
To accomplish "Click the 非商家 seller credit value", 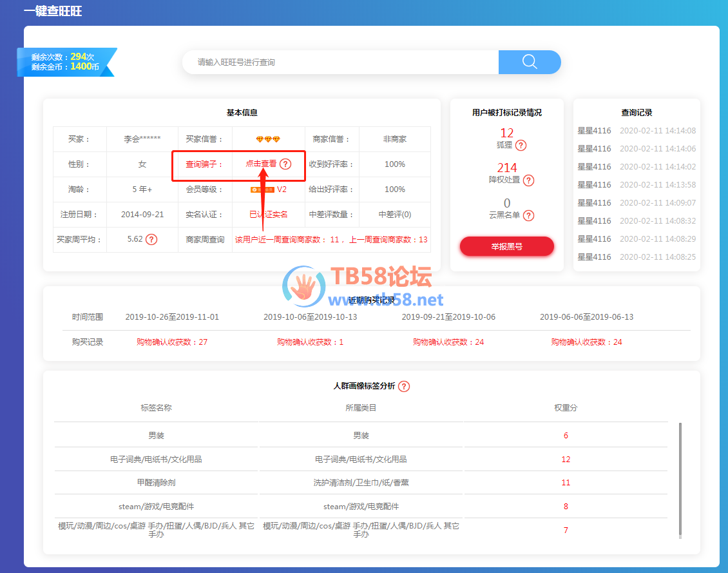I will [x=395, y=139].
